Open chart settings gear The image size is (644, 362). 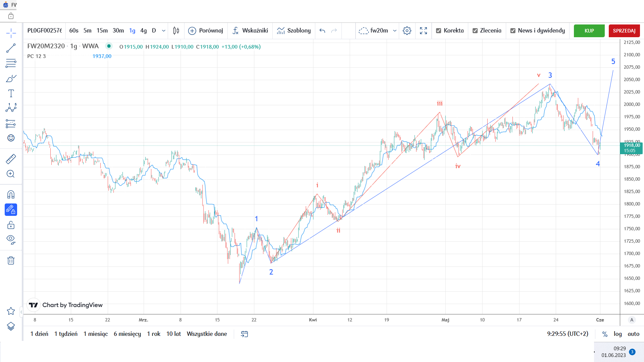pos(407,31)
